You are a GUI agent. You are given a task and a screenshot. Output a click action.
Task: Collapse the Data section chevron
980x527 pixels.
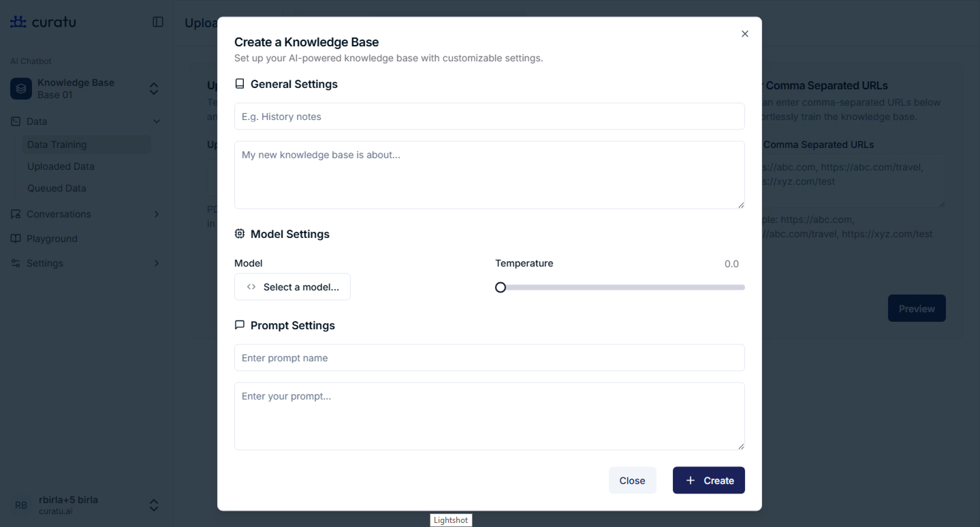tap(156, 121)
